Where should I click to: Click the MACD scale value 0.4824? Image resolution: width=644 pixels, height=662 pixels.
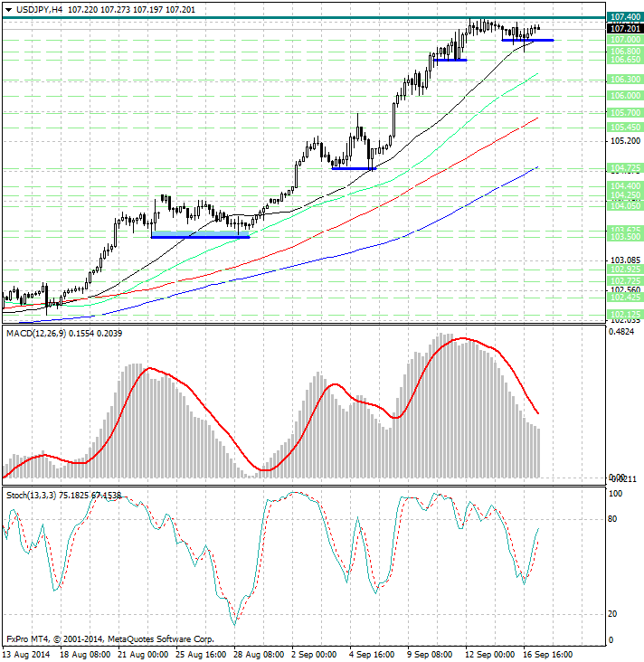pos(621,332)
